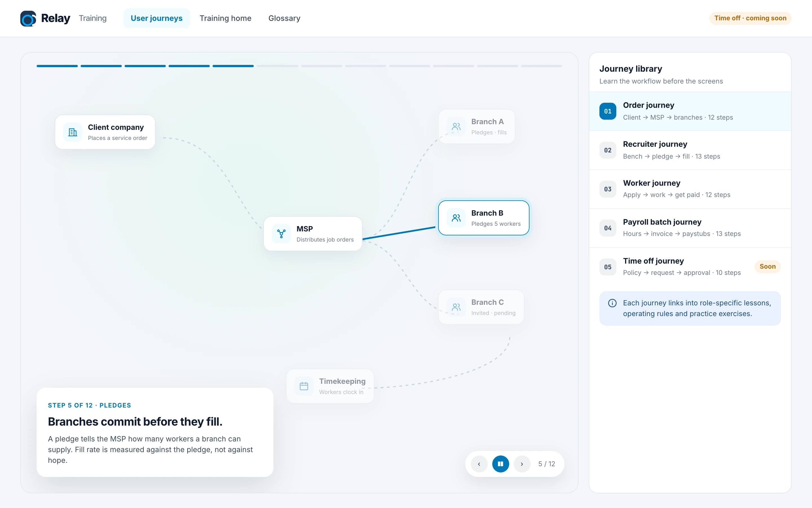Go to the previous step
This screenshot has height=508, width=812.
click(479, 464)
